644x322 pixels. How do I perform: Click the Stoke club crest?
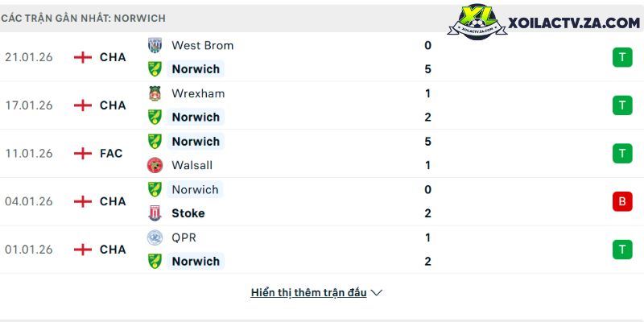[155, 213]
